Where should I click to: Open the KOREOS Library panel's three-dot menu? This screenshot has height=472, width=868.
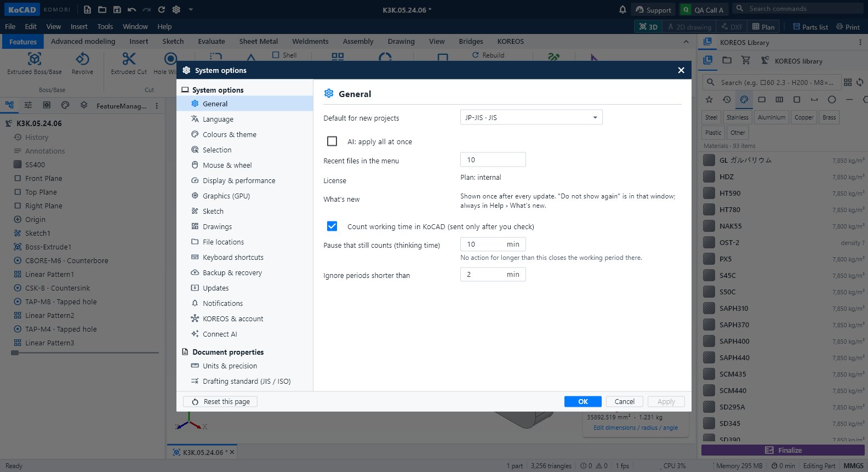click(x=860, y=42)
